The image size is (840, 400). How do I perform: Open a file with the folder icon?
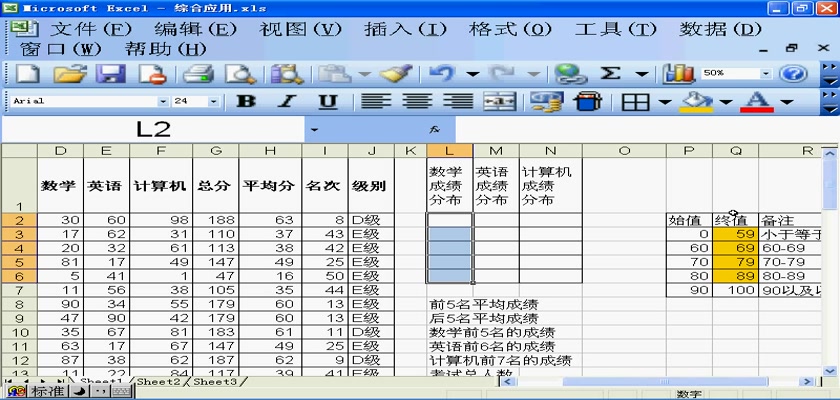pos(69,73)
